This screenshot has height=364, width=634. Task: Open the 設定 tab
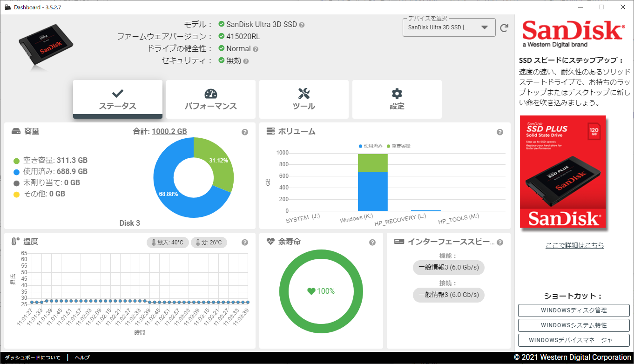click(x=397, y=99)
